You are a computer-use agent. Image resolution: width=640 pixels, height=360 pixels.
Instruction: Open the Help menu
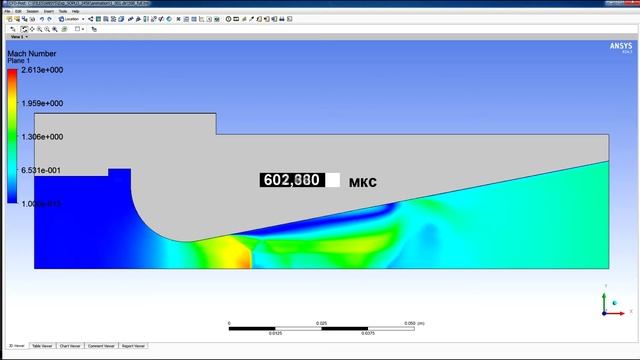tap(76, 11)
